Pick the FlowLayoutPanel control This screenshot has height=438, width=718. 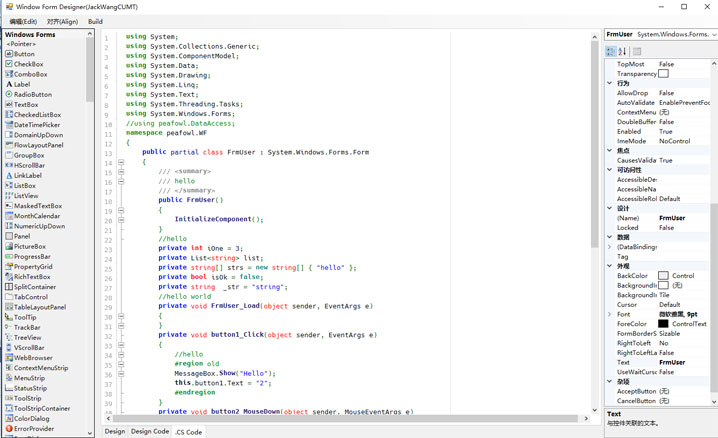[34, 145]
